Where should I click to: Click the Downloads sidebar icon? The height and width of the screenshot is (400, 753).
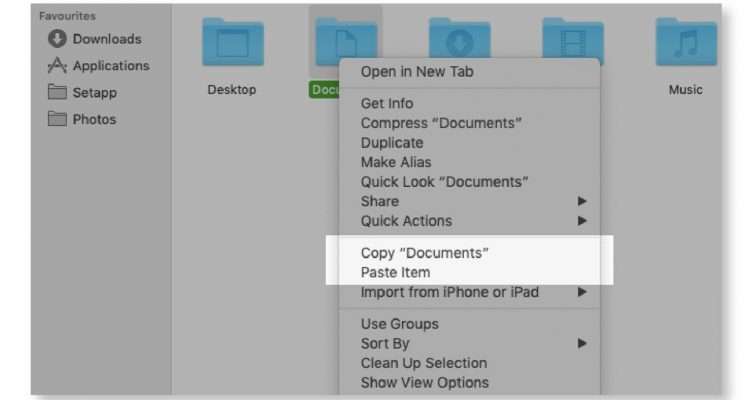(57, 39)
